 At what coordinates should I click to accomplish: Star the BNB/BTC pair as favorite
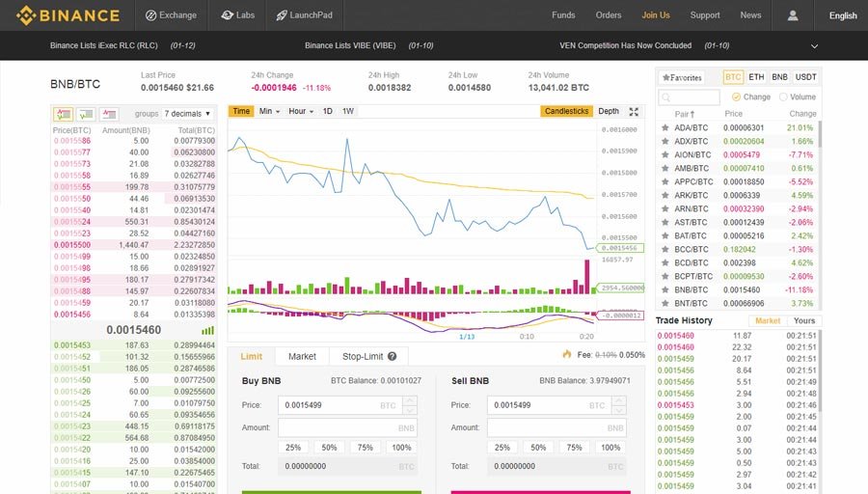tap(665, 289)
